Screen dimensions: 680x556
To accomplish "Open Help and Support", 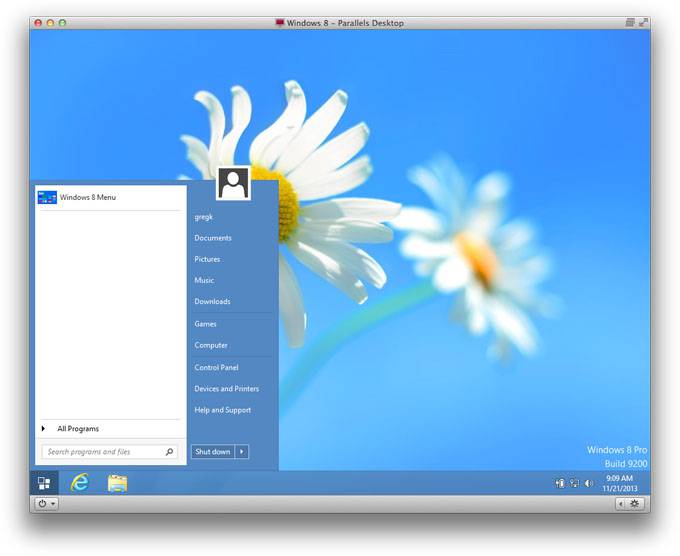I will pyautogui.click(x=222, y=410).
